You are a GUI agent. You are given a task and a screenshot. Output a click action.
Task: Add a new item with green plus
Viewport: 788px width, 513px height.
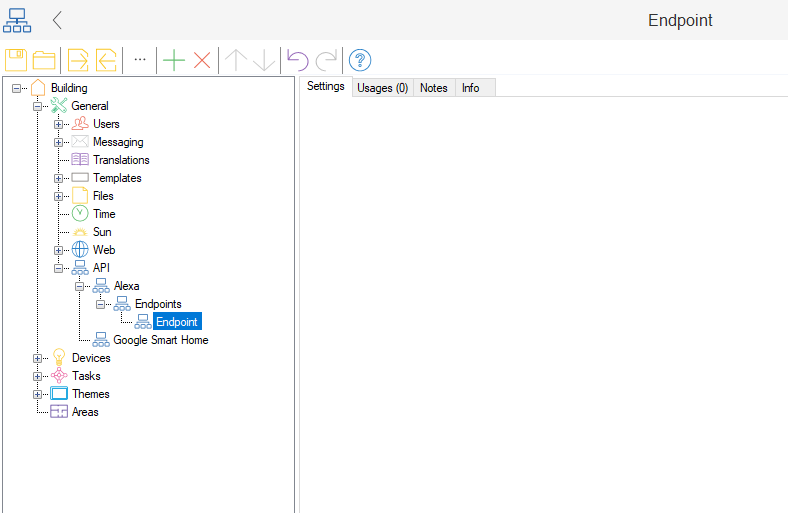174,60
